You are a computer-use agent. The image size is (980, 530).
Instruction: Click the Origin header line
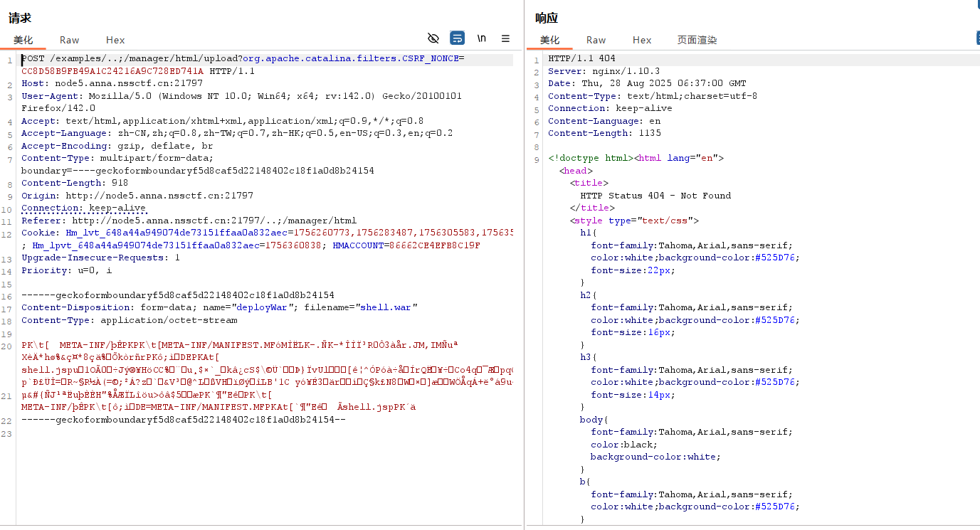pyautogui.click(x=137, y=196)
